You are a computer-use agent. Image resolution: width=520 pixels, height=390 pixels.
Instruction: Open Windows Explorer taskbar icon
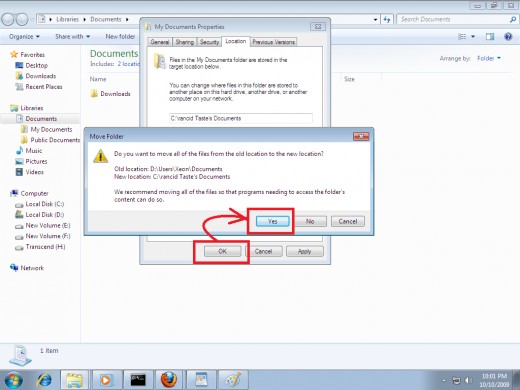click(75, 380)
